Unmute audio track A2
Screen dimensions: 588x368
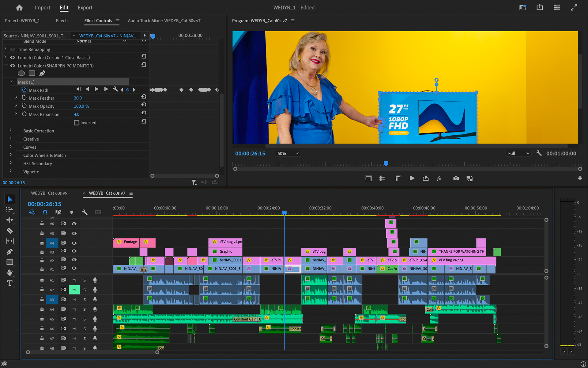click(74, 290)
